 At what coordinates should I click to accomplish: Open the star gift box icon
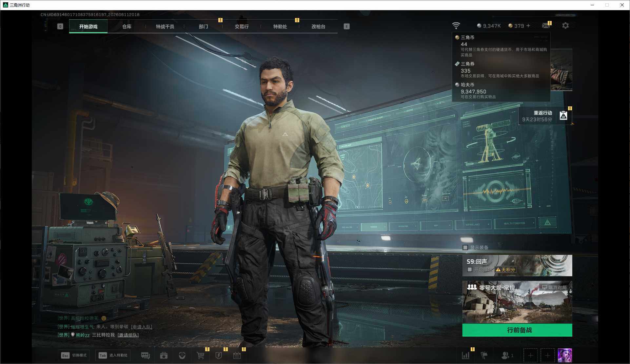164,355
